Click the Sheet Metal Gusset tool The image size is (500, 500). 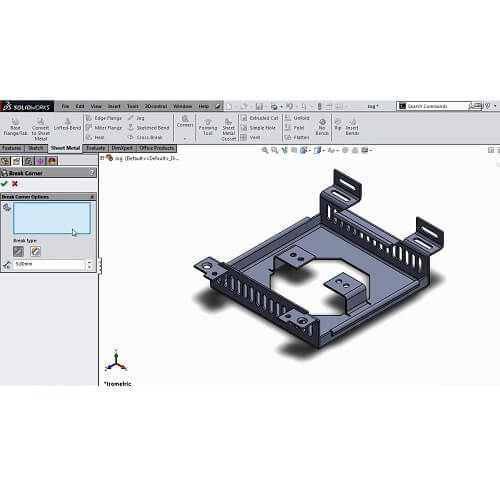pos(229,129)
